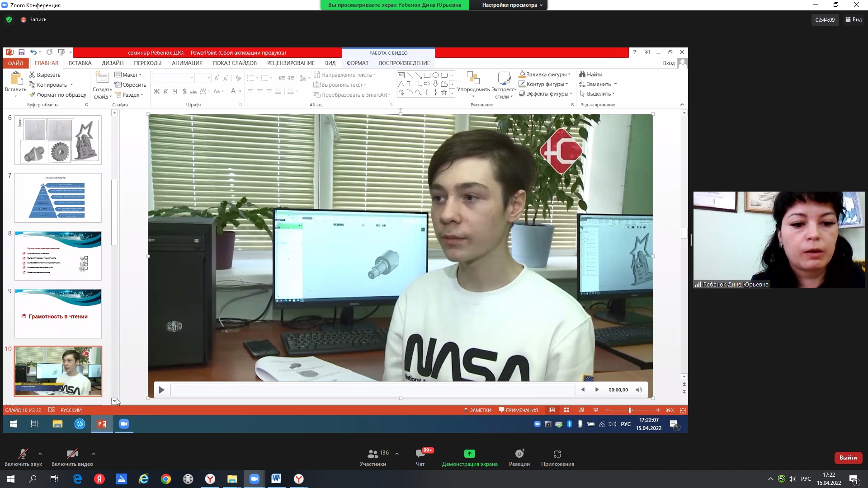
Task: Switch to the ВСТАВКА ribbon tab
Action: tap(80, 63)
